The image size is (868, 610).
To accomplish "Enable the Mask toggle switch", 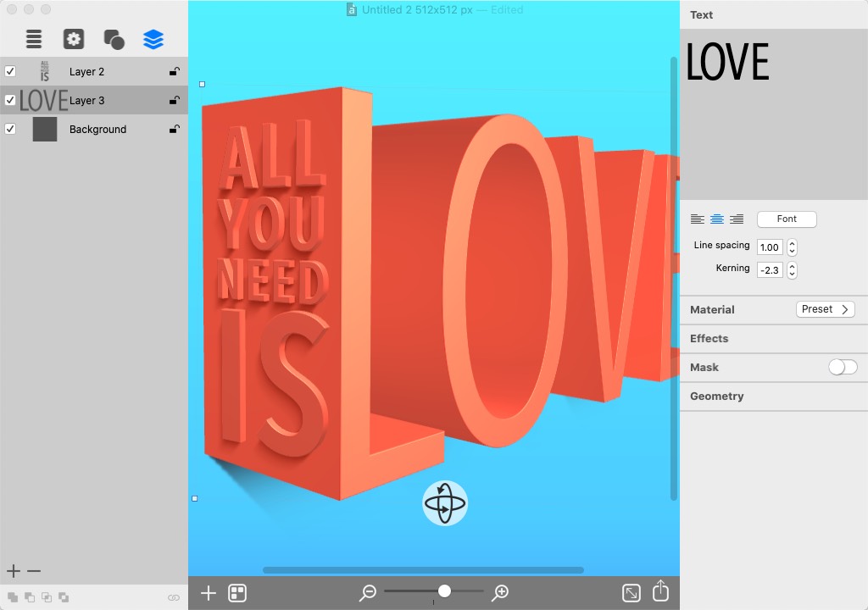I will click(x=843, y=367).
